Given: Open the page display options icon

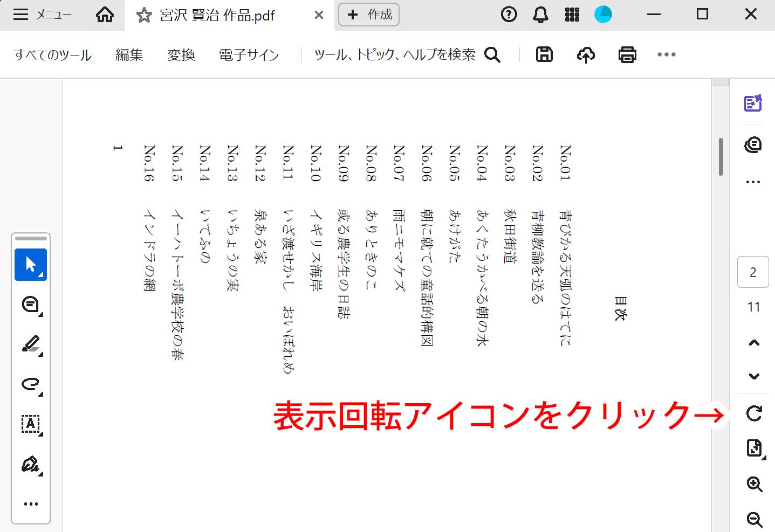Looking at the screenshot, I should [x=754, y=448].
